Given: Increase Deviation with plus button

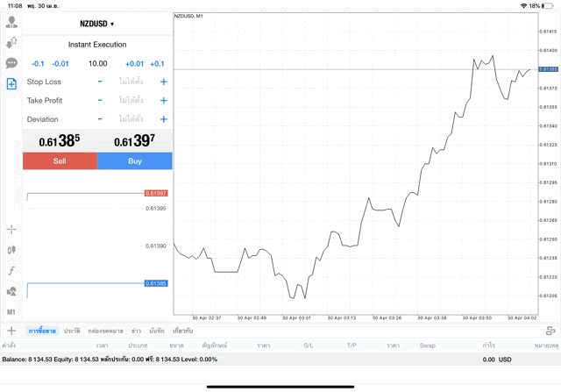Looking at the screenshot, I should tap(163, 119).
